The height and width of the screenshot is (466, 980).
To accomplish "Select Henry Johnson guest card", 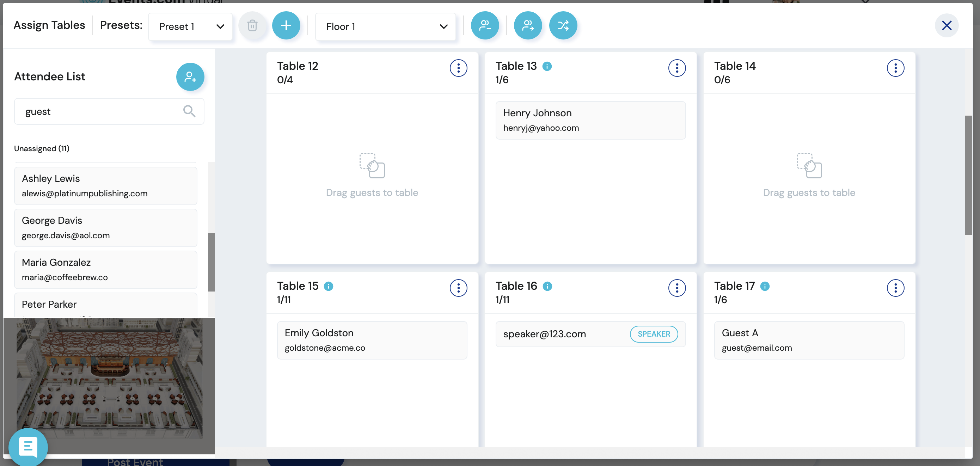I will (x=590, y=120).
